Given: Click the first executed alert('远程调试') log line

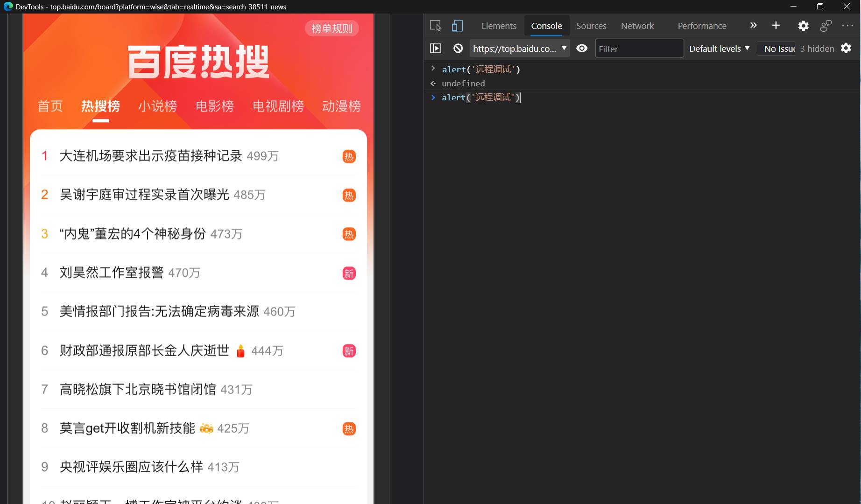Looking at the screenshot, I should click(x=481, y=69).
